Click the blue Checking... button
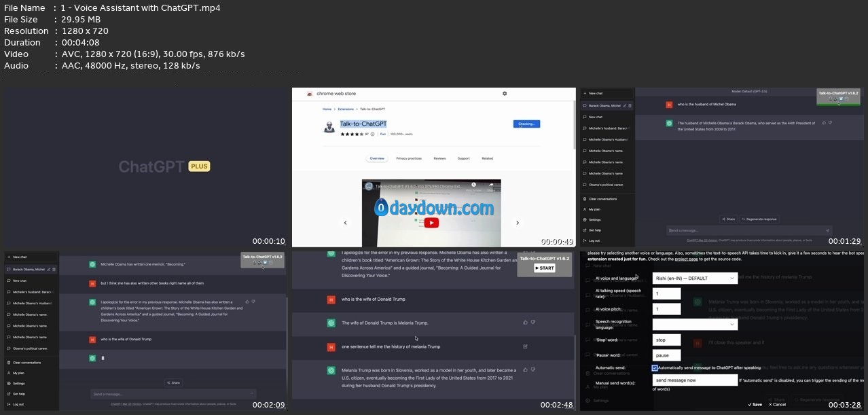868x415 pixels. tap(526, 124)
